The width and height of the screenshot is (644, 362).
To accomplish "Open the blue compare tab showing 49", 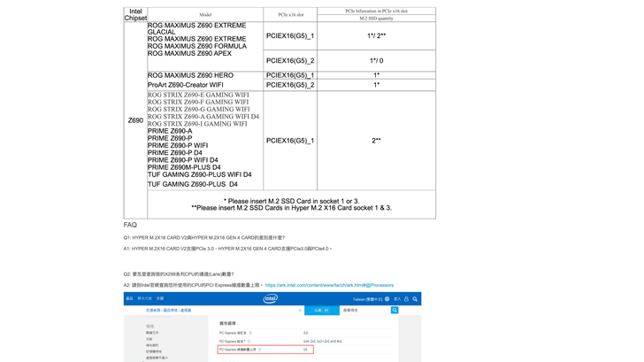I will pos(322,311).
